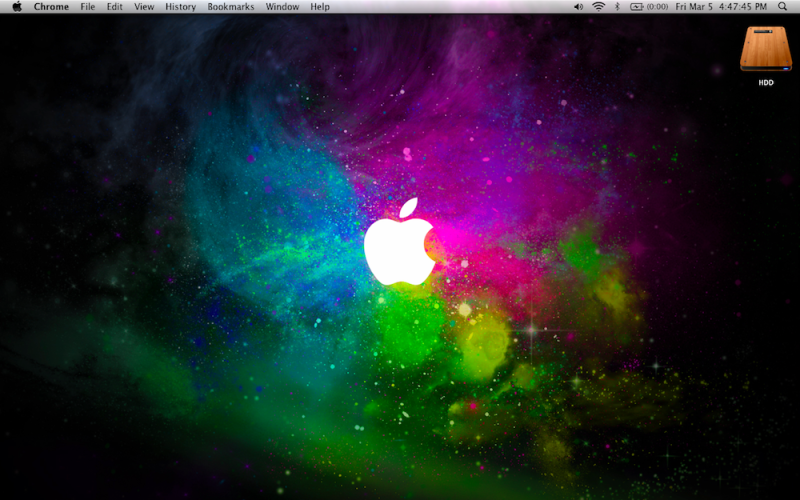Open the Apple menu
800x500 pixels.
(x=17, y=7)
